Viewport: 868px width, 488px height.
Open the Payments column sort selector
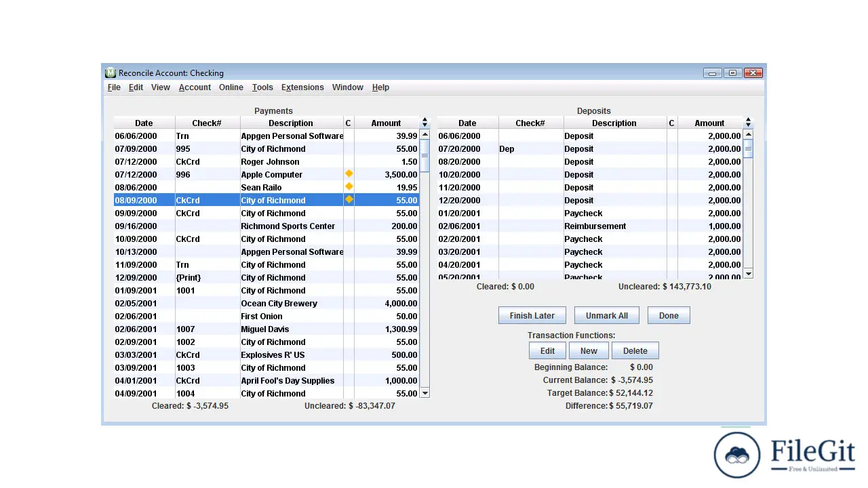click(x=425, y=123)
